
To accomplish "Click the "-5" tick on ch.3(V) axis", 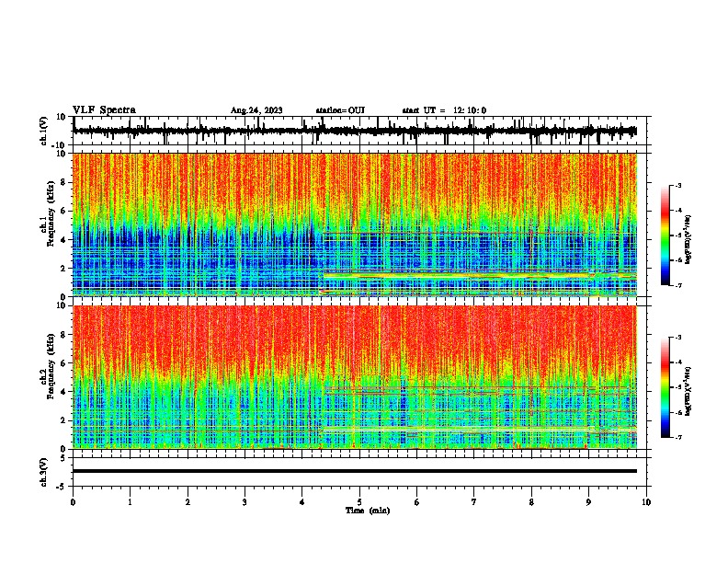I will (63, 487).
